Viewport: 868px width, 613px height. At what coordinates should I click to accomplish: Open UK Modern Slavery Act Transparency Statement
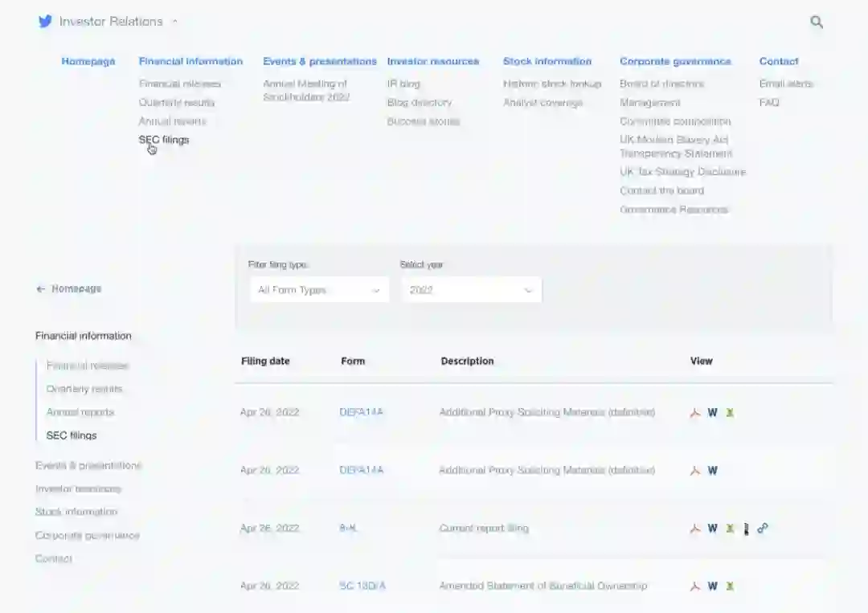click(676, 146)
